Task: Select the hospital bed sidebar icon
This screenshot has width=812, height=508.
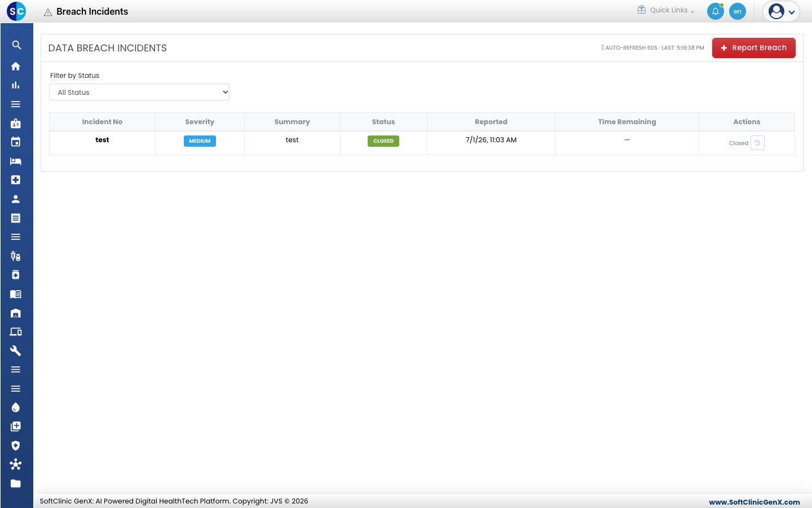Action: pos(16,161)
